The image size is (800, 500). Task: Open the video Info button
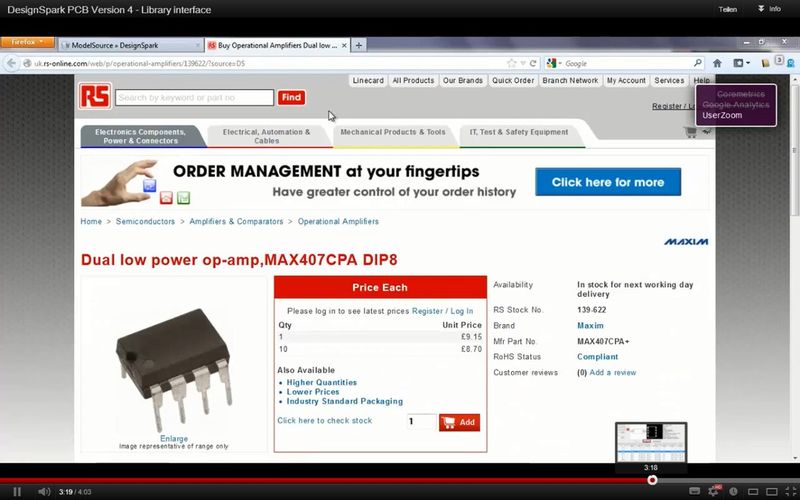(x=770, y=9)
